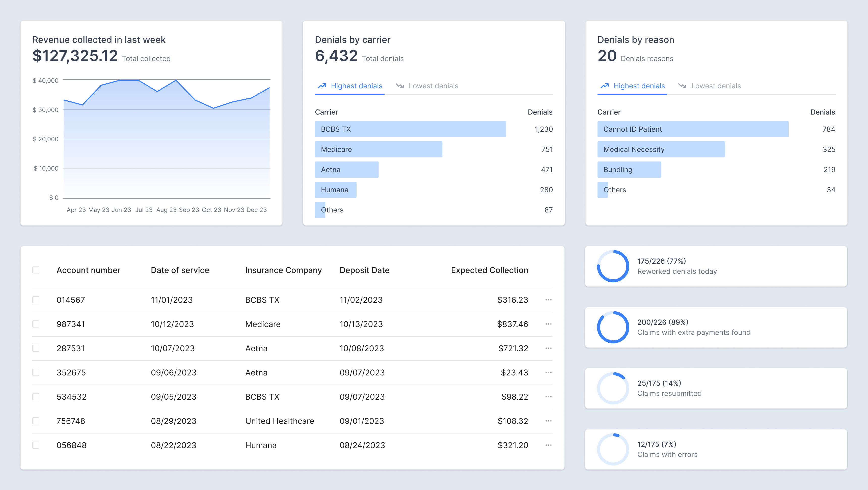The image size is (868, 490).
Task: Click the Claims with extra payments progress ring
Action: [613, 327]
